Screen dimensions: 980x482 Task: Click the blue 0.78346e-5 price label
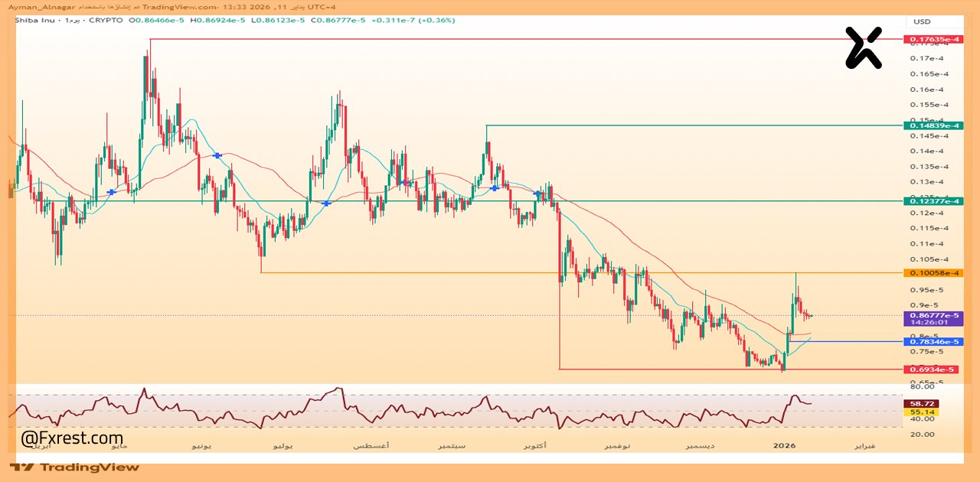933,341
